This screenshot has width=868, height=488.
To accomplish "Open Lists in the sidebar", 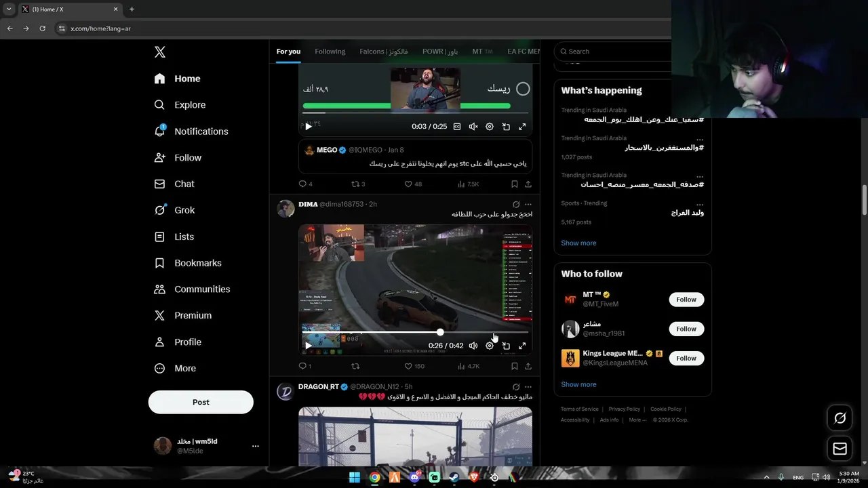I will tap(174, 237).
